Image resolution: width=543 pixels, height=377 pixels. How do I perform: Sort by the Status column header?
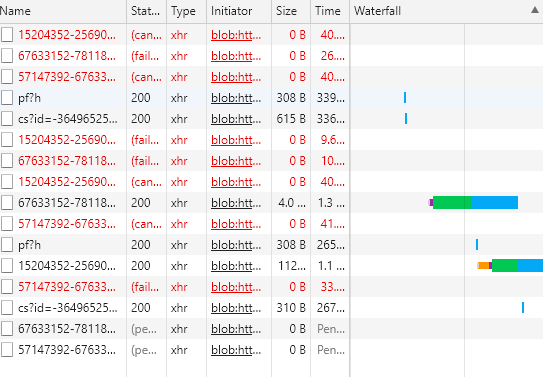(x=146, y=11)
